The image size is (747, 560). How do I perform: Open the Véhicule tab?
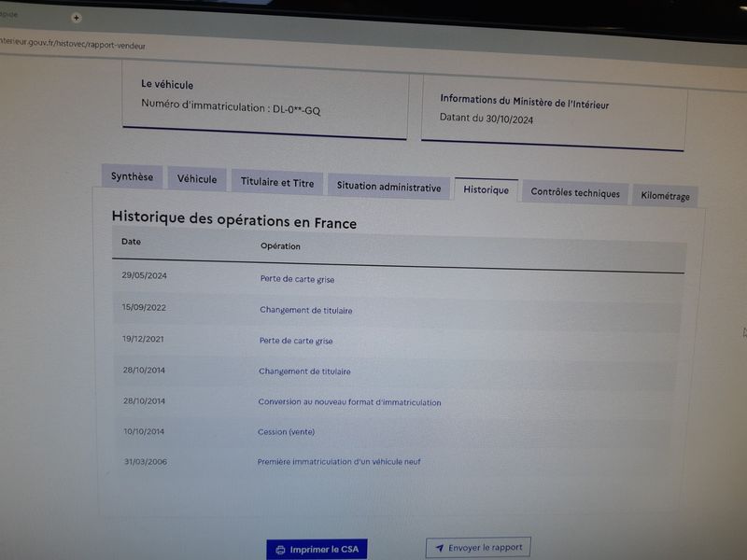tap(197, 179)
